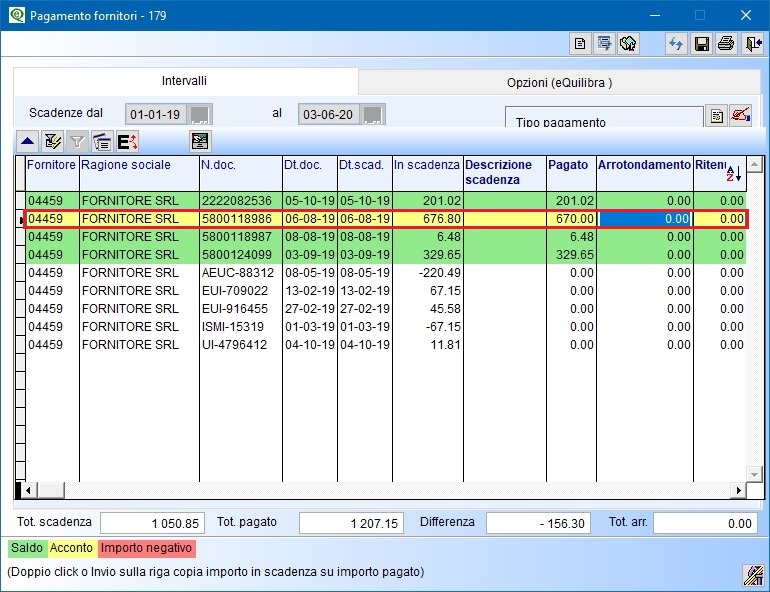Click the pencil-ruler icon in the bottom corner
The height and width of the screenshot is (592, 770).
753,575
